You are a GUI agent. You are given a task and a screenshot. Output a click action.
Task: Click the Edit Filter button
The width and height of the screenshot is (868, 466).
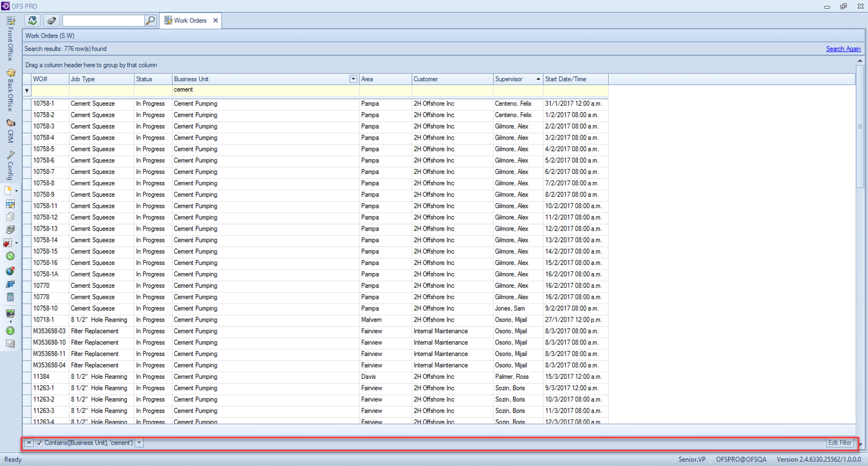[840, 443]
